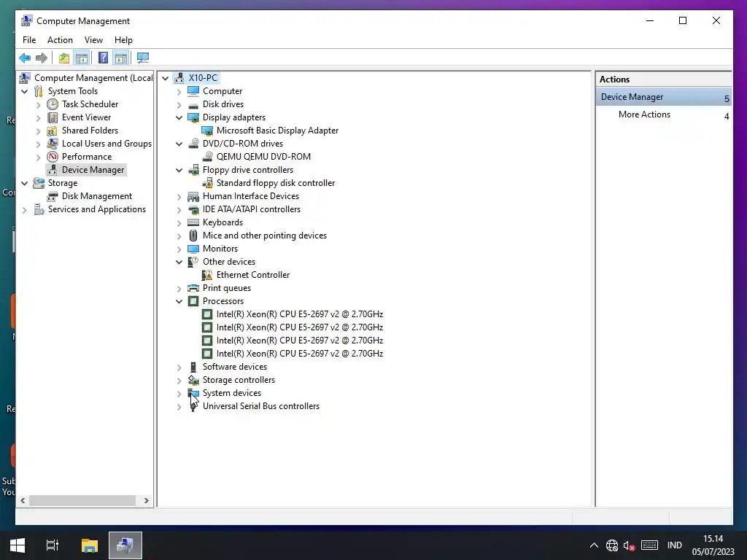Show hidden tray icons chevron

point(594,545)
